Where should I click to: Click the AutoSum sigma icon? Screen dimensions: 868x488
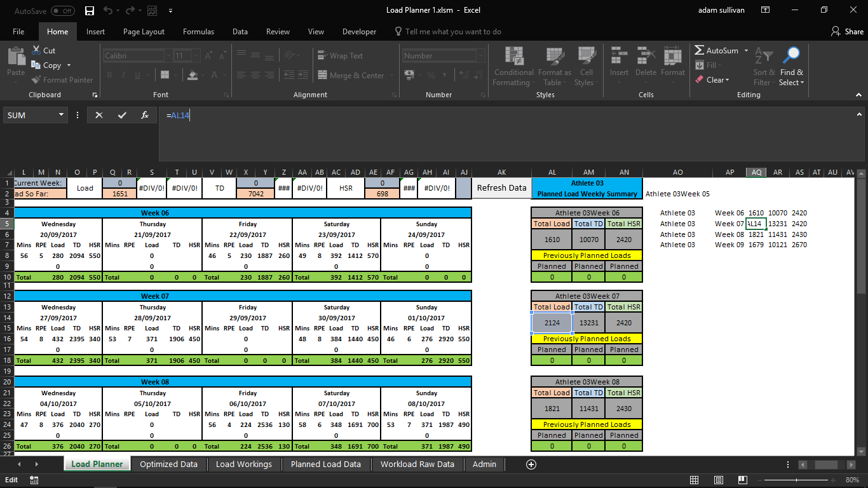pyautogui.click(x=700, y=50)
